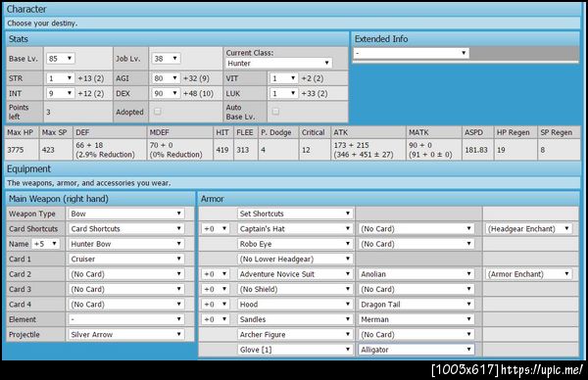This screenshot has width=588, height=380.
Task: Open the Adventure Novice Suit dropdown
Action: click(x=295, y=274)
